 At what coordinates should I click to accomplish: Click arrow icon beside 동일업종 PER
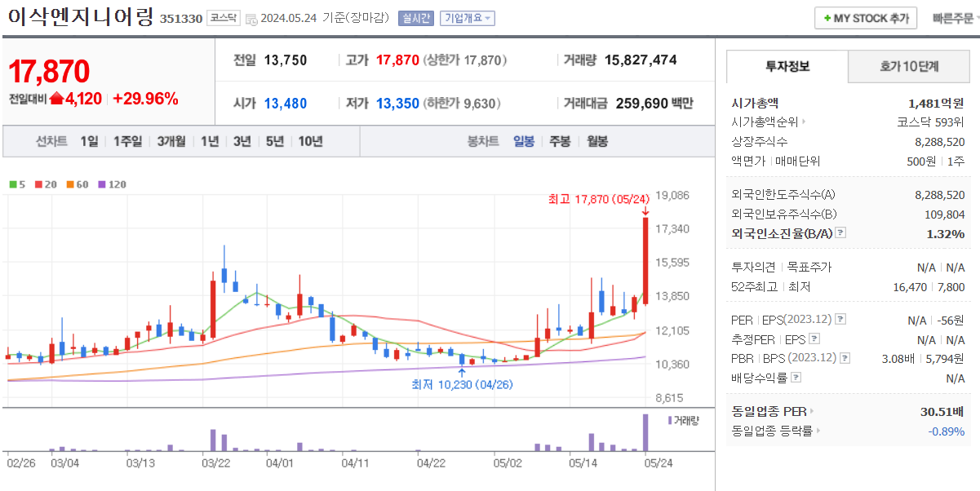tap(812, 411)
